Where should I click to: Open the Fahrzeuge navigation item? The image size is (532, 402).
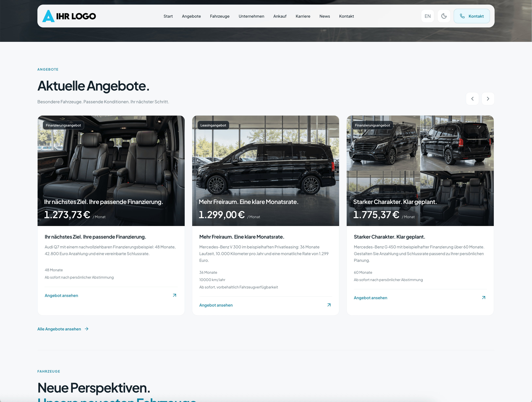tap(220, 16)
